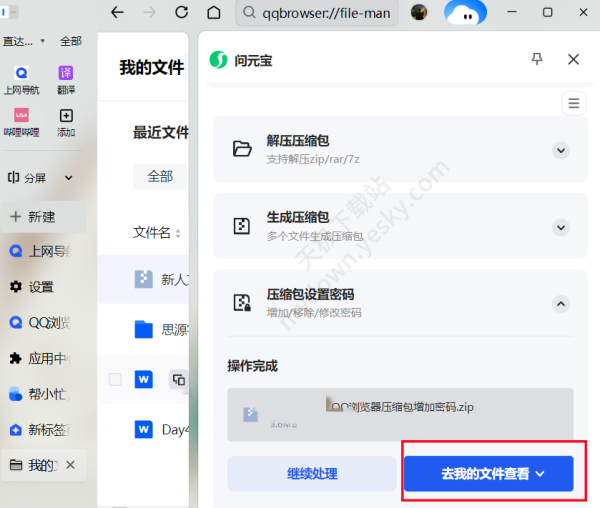Open 设置 in the sidebar
The width and height of the screenshot is (600, 508).
pyautogui.click(x=41, y=287)
